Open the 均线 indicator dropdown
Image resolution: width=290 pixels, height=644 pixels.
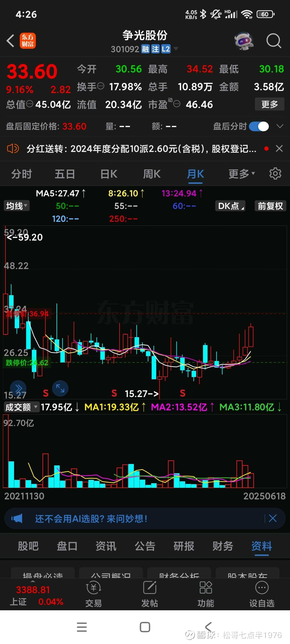[16, 206]
